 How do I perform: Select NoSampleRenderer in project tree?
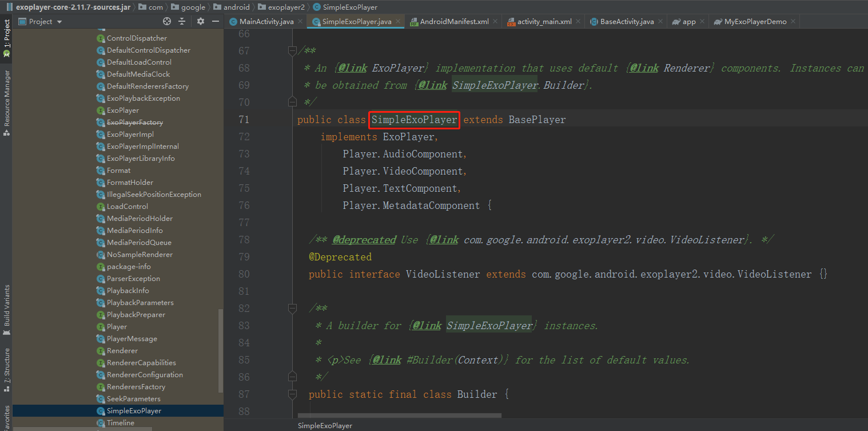pos(140,255)
